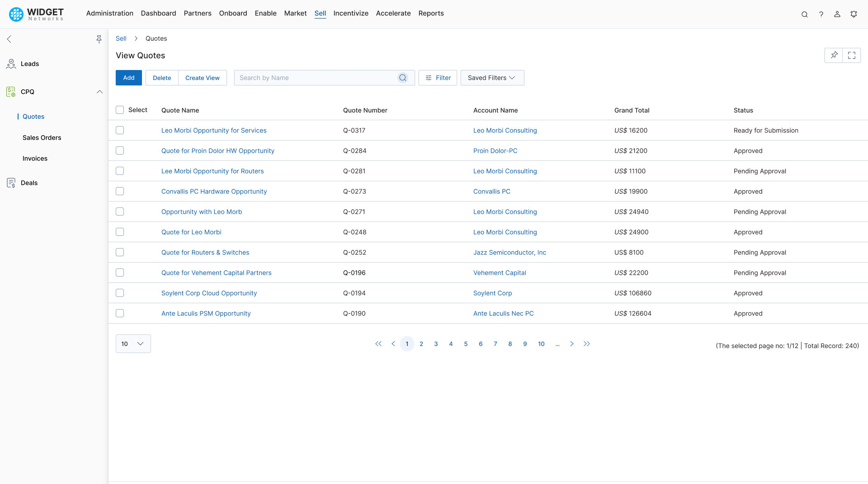Open the Soylent Corp account link
Screen dimensions: 868x484
(493, 293)
